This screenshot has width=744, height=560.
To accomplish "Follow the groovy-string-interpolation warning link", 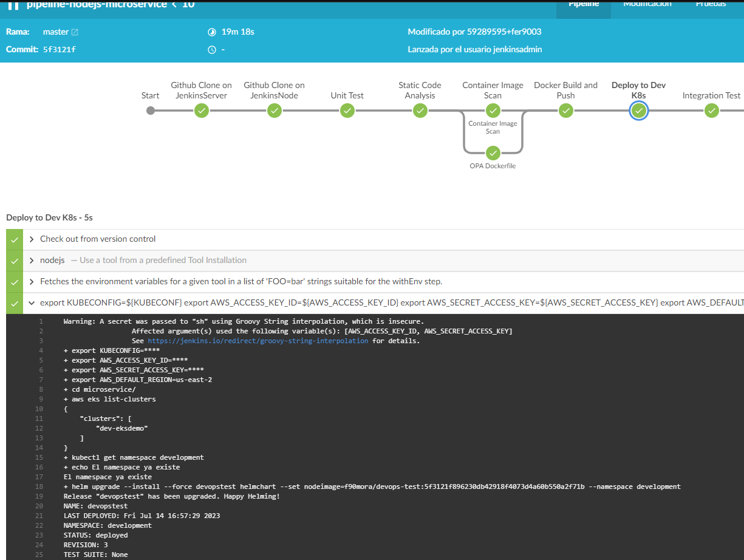I will [x=258, y=341].
